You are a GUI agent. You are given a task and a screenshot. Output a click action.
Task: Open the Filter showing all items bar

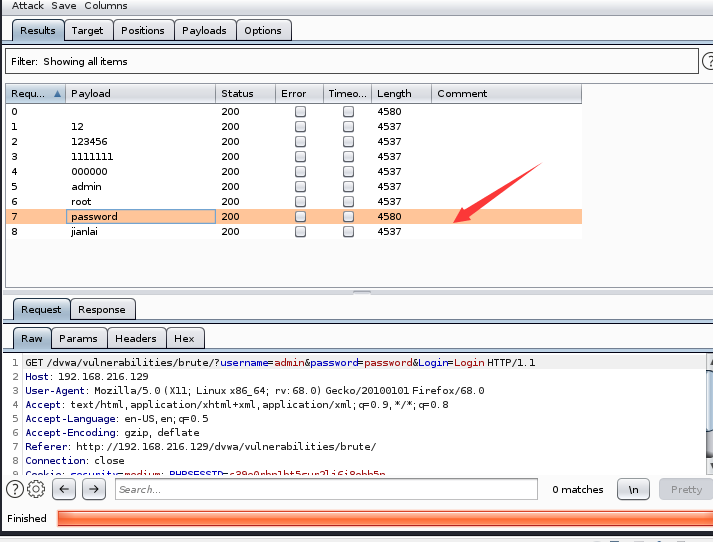point(351,61)
